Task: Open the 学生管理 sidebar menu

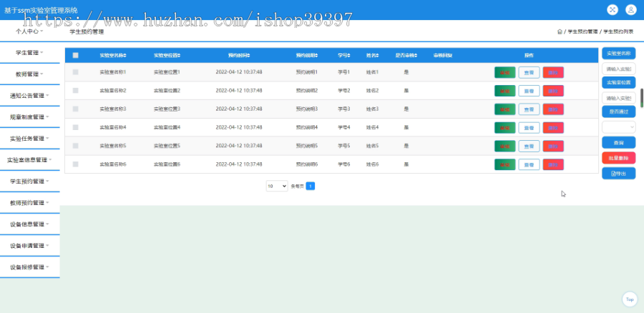Action: 29,53
